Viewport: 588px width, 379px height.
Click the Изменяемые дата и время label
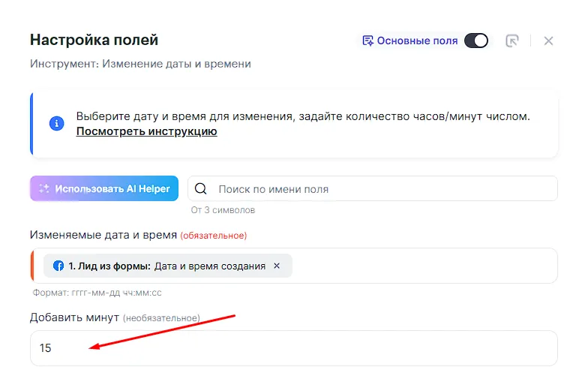(103, 235)
